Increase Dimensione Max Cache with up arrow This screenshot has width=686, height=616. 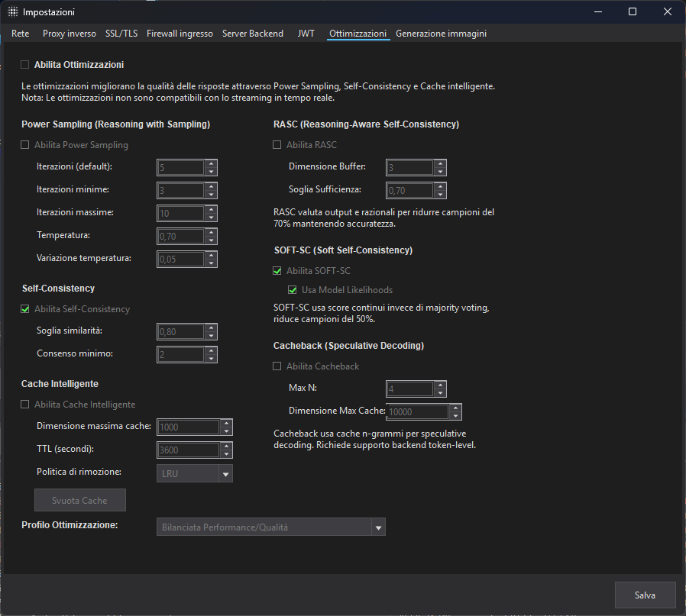(x=456, y=408)
